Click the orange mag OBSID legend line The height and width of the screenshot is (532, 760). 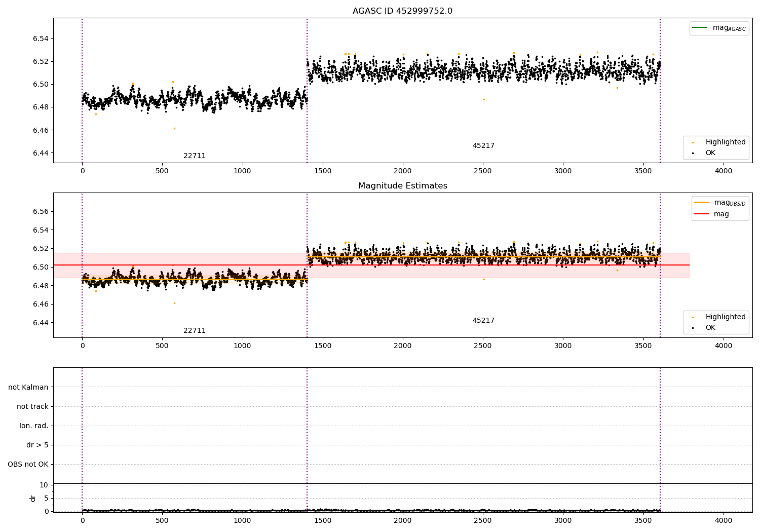point(702,202)
